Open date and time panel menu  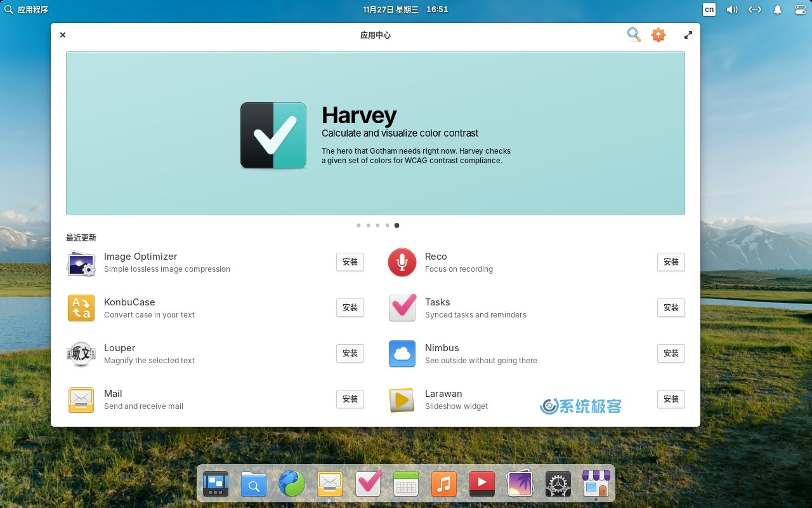(405, 10)
